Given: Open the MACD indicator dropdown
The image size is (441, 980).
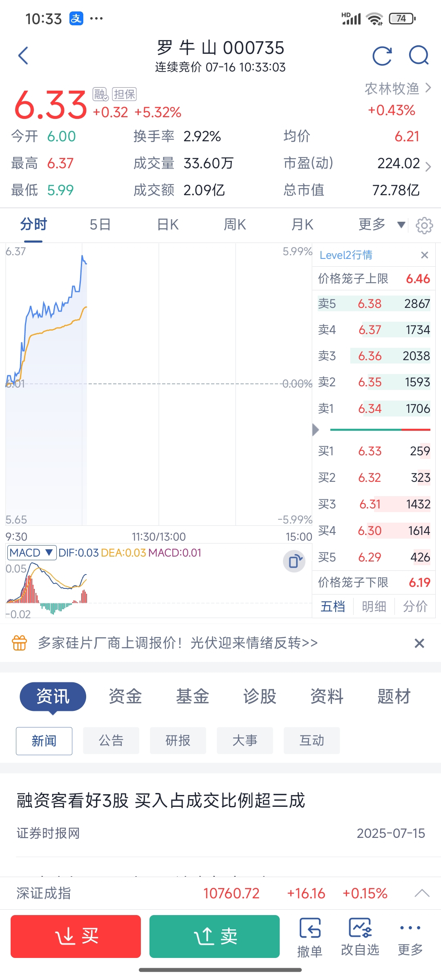Looking at the screenshot, I should point(32,552).
